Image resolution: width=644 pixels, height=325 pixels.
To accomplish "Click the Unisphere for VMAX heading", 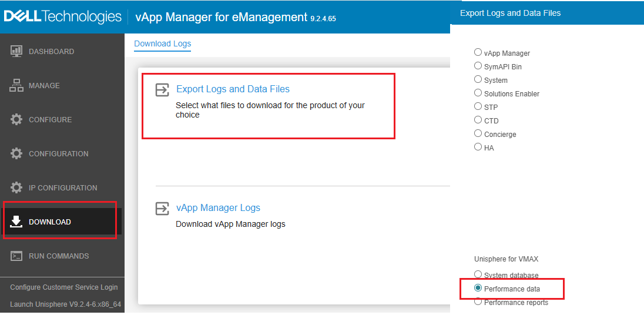I will coord(506,259).
